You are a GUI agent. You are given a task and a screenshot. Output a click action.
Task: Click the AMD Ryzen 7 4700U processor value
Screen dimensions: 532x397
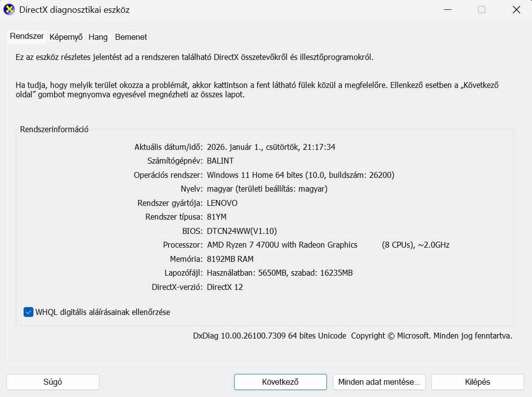(282, 245)
